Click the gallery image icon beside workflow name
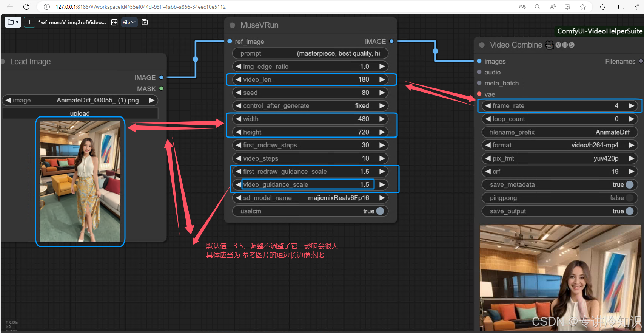Viewport: 644px width, 333px height. [x=114, y=22]
